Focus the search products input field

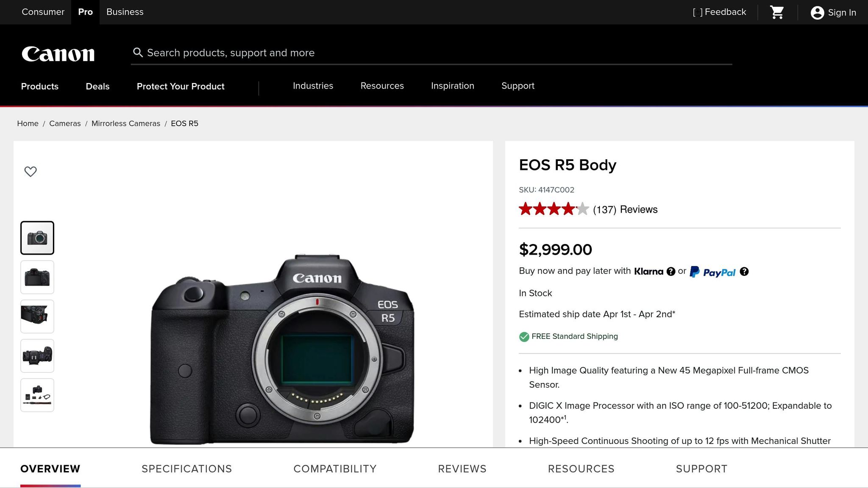(x=431, y=53)
